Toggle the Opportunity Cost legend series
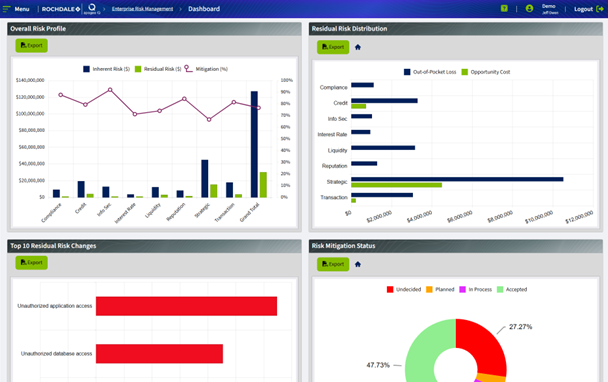This screenshot has width=608, height=382. 486,72
